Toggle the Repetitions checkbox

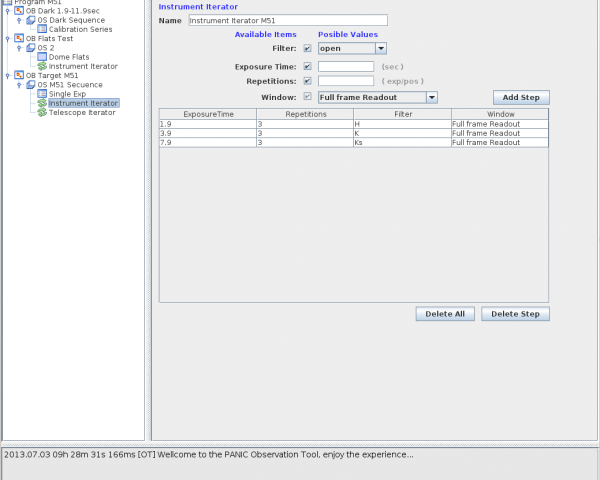307,81
